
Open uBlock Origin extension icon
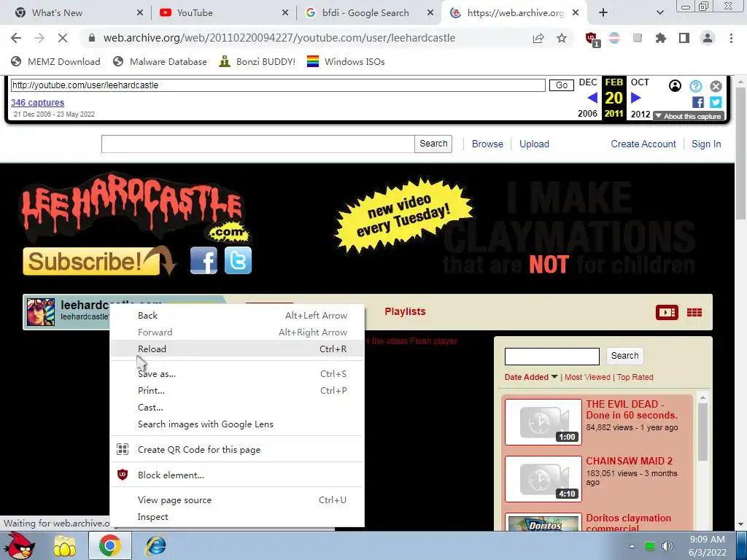(592, 39)
